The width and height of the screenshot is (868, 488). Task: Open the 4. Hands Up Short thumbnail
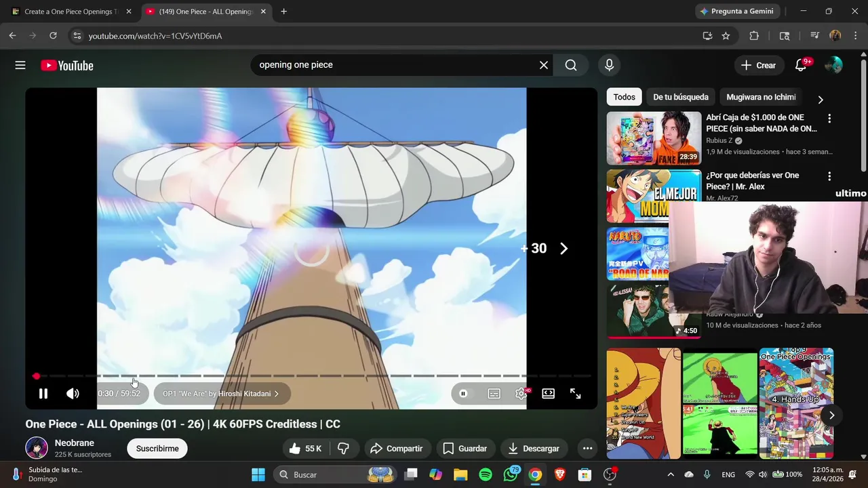pos(796,403)
